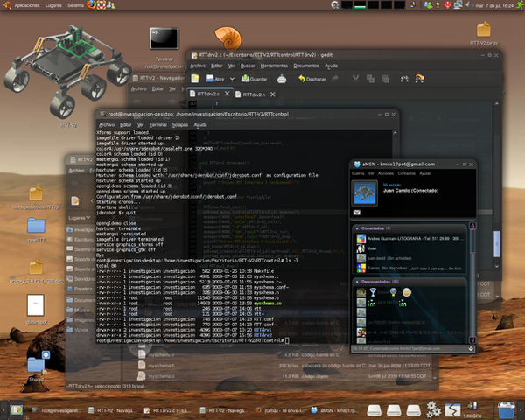Launch Firefox from top panel
525x420 pixels.
point(91,4)
